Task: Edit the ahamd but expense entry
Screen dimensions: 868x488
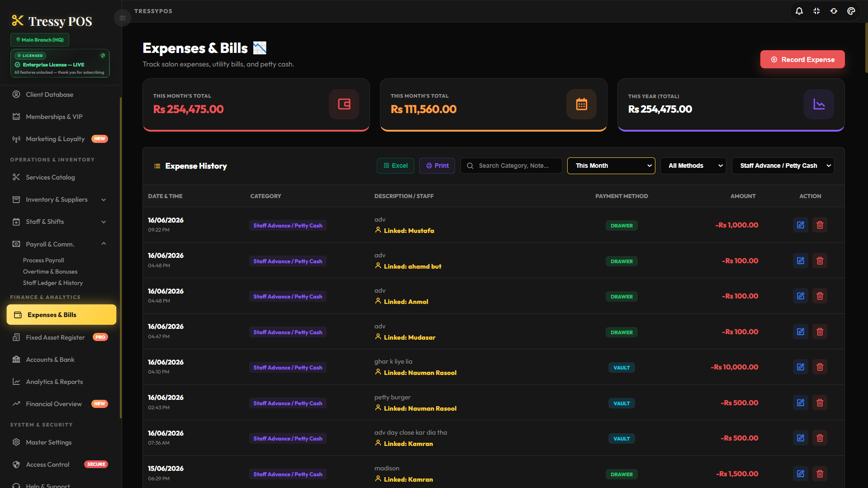Action: coord(800,261)
